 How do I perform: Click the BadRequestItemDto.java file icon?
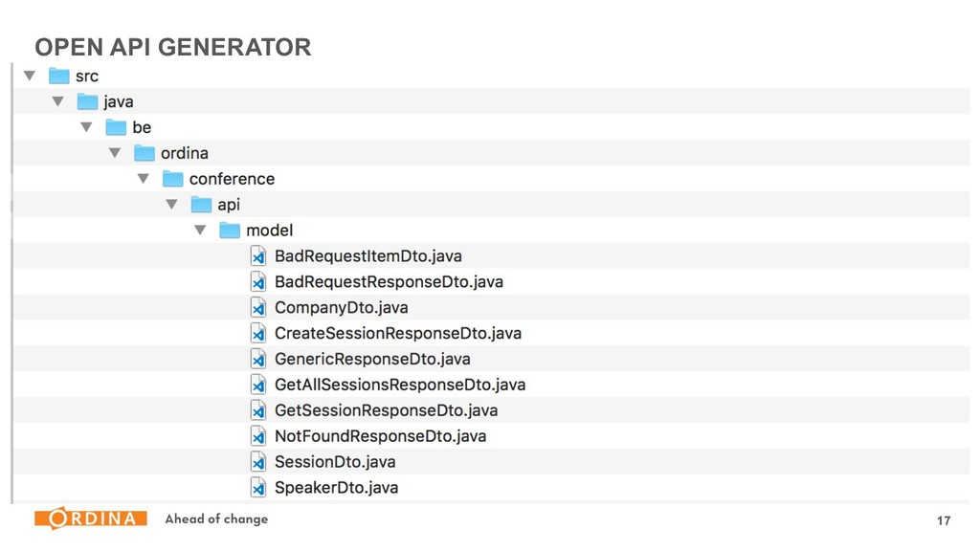coord(258,256)
